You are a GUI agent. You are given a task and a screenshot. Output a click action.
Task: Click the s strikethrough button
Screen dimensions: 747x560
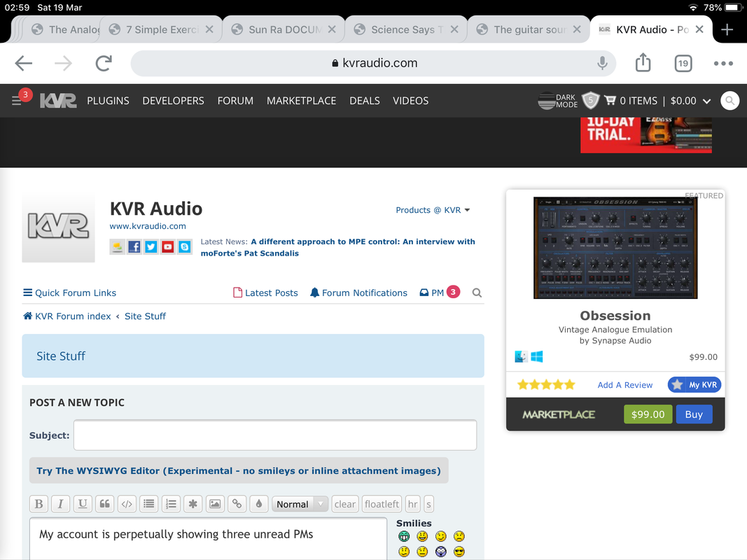428,504
